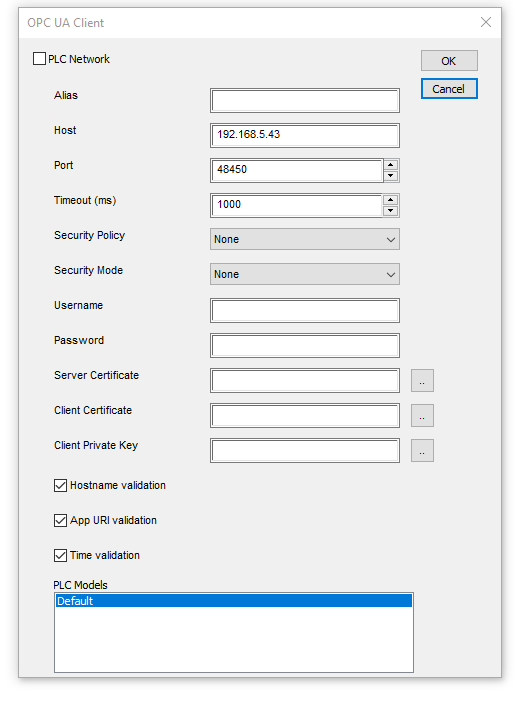Select Default in PLC Models list
Viewport: 527px width, 702px height.
(x=234, y=601)
